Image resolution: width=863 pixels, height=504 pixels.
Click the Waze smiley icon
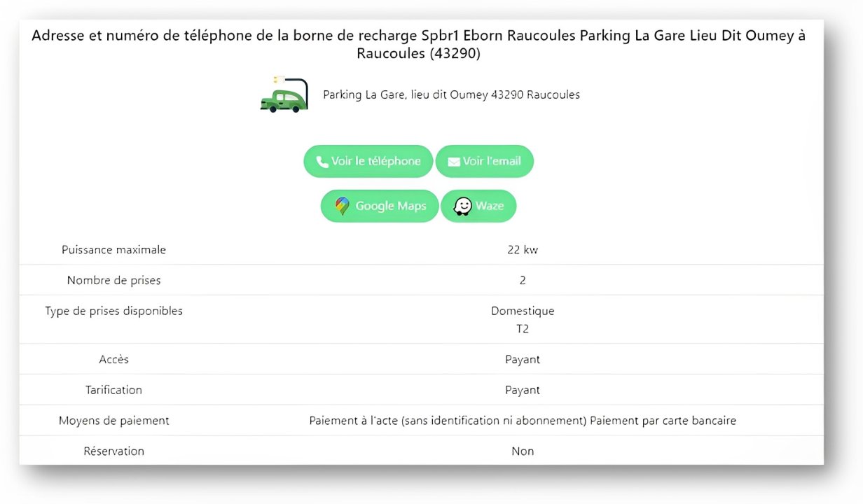click(462, 206)
